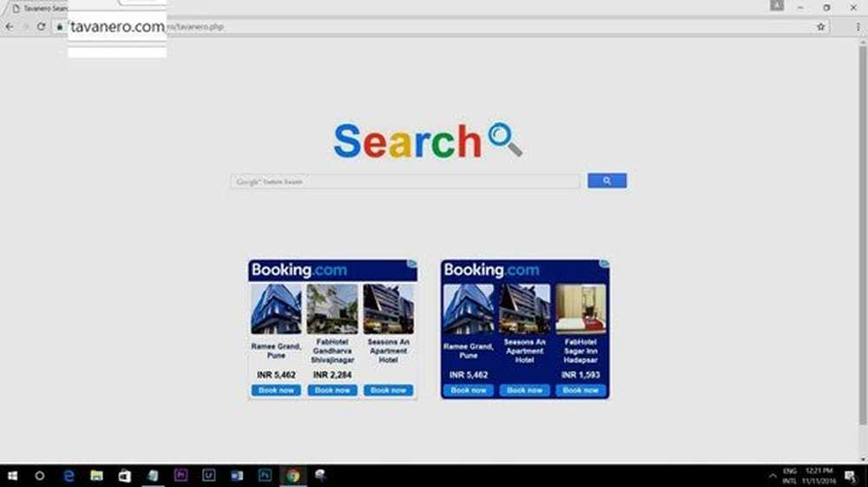Click 'FabHotel Sagar Inn Hadapsar' hotel name
This screenshot has height=487, width=868.
pos(581,351)
